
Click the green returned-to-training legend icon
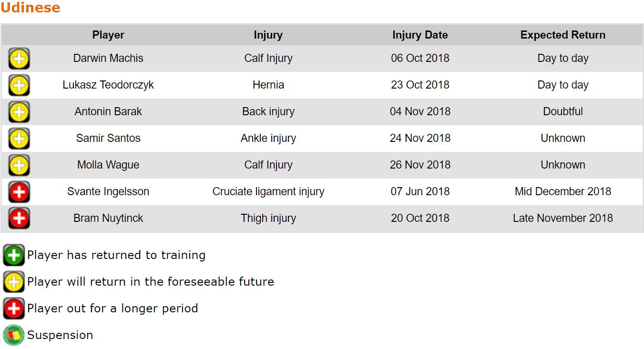tap(14, 255)
